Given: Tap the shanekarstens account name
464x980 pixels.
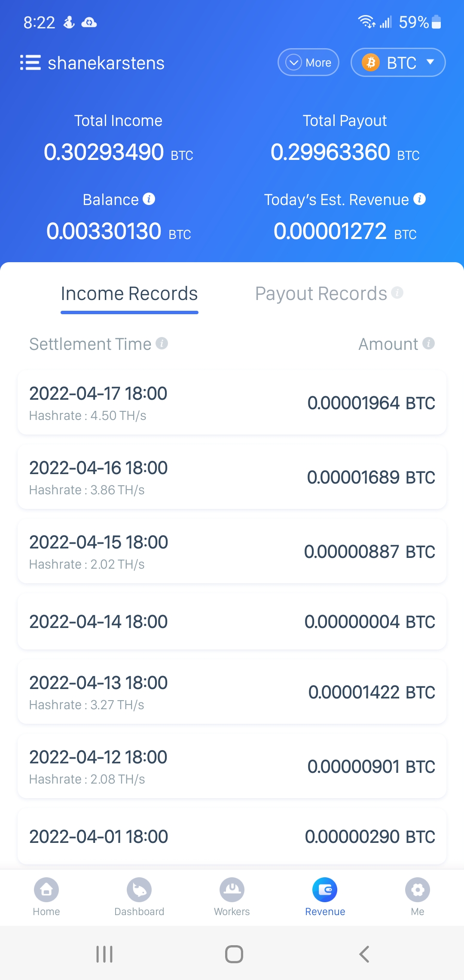Looking at the screenshot, I should pos(106,63).
